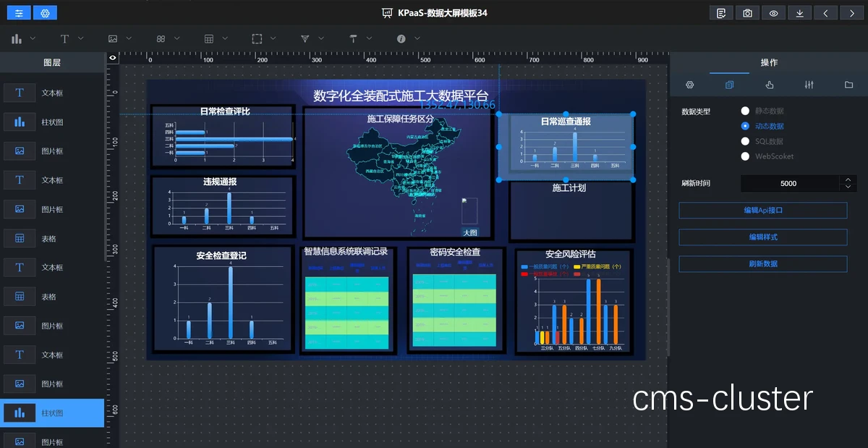The width and height of the screenshot is (868, 448).
Task: Select the dashed-rectangle container tool
Action: point(257,38)
